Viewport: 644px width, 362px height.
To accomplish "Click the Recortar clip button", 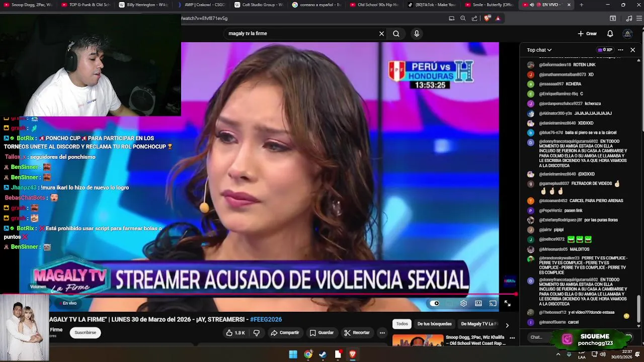I will pos(357,332).
